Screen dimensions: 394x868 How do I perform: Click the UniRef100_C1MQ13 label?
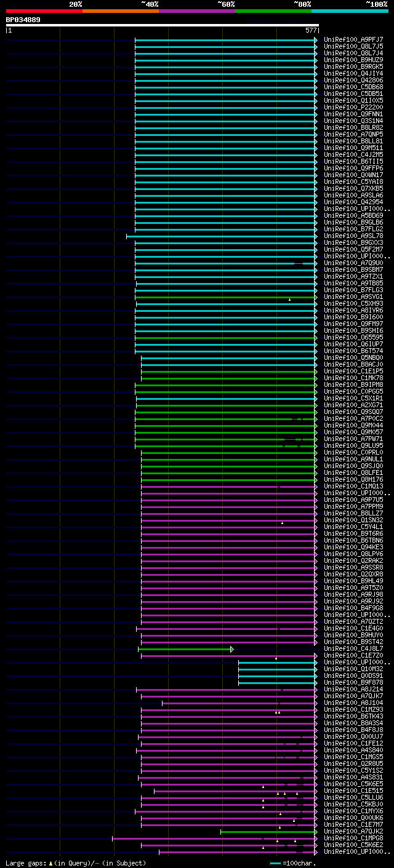click(x=353, y=486)
